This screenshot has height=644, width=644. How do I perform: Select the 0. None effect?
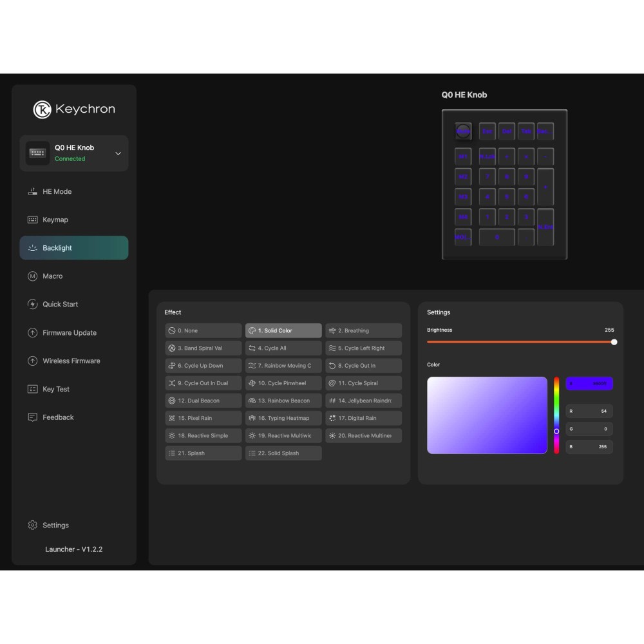(x=204, y=330)
